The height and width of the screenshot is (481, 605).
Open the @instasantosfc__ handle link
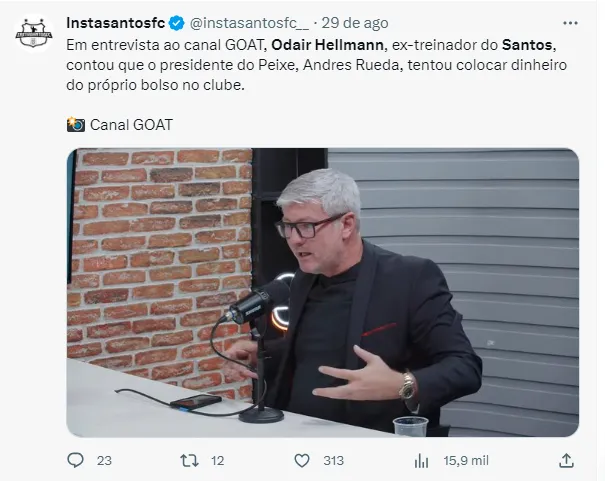click(249, 23)
